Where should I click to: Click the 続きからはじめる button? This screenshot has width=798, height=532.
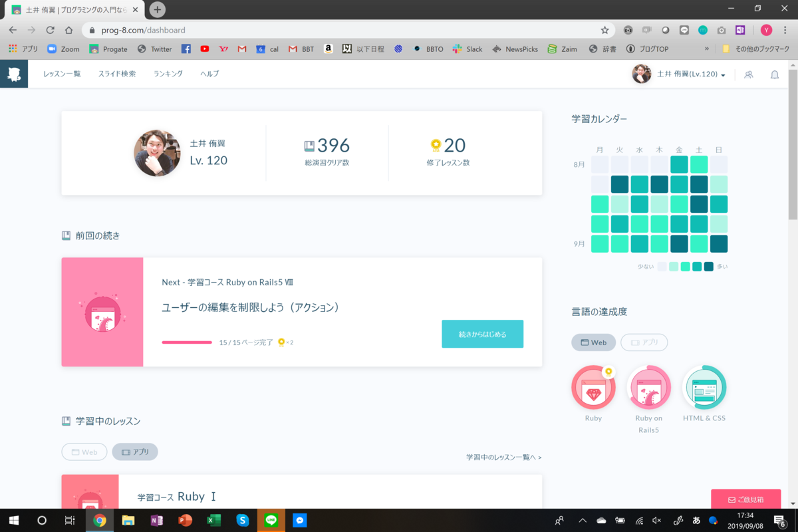482,334
